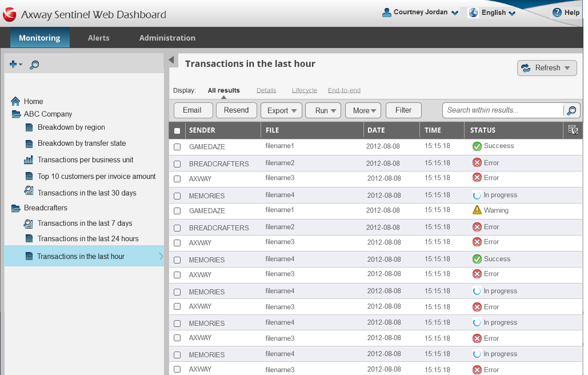Open the End-to-end display link

coord(344,90)
